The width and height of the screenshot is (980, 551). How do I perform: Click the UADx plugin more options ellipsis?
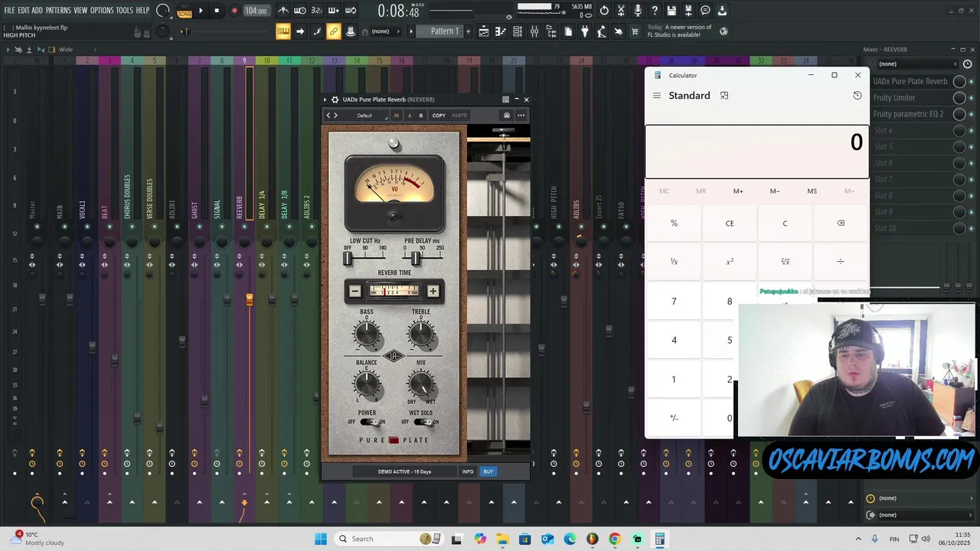click(521, 116)
